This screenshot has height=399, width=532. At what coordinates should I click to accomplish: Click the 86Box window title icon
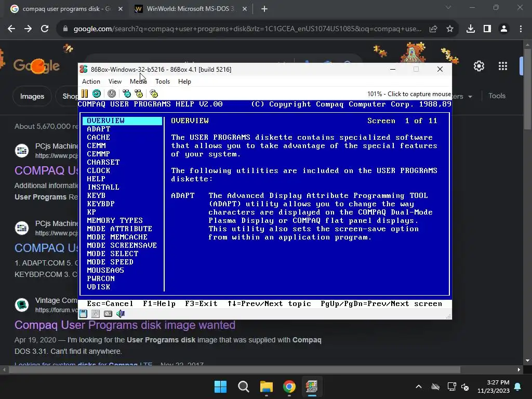(84, 69)
